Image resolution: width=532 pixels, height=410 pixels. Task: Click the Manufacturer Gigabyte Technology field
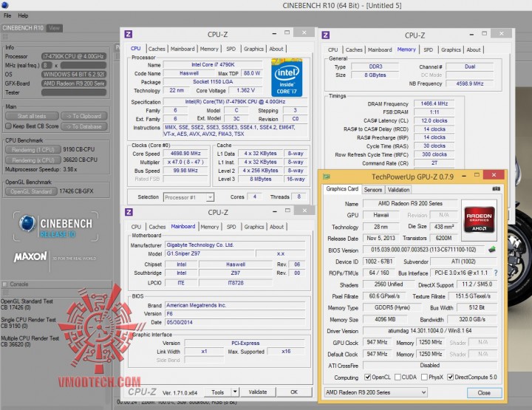[x=236, y=245]
